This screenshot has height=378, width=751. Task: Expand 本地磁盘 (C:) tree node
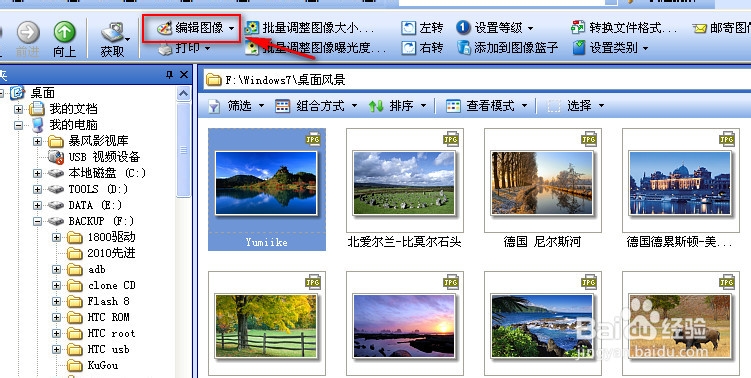coord(37,173)
